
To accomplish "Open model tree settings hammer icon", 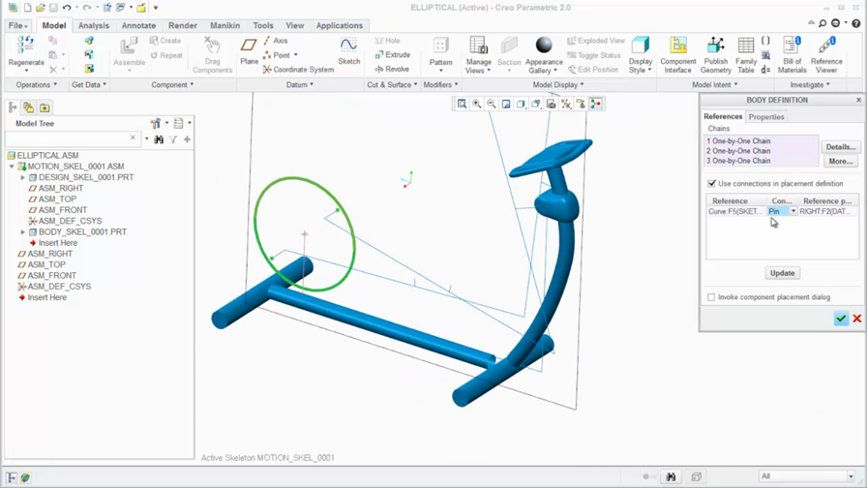I will 156,123.
